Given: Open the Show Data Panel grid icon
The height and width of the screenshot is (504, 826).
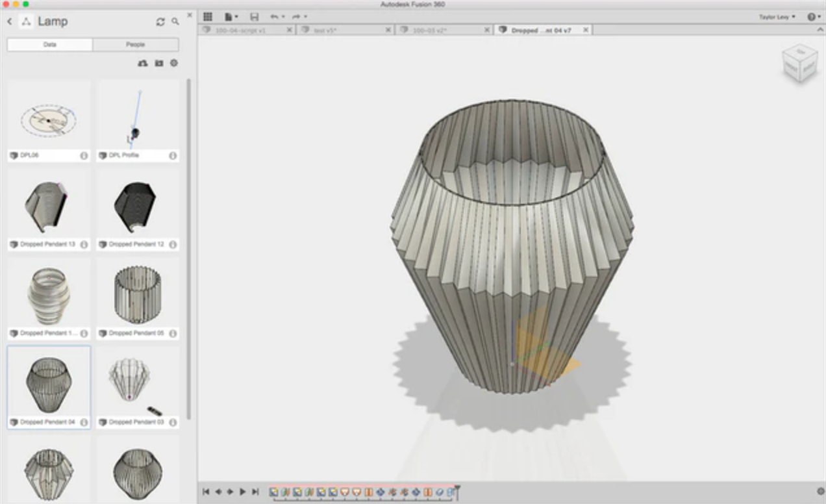Looking at the screenshot, I should coord(208,17).
